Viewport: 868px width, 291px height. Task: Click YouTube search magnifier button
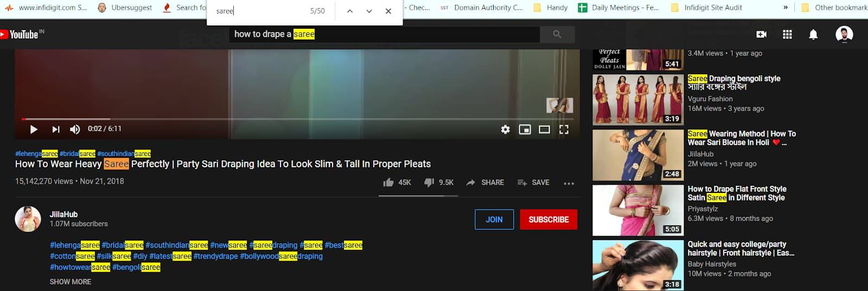point(557,34)
